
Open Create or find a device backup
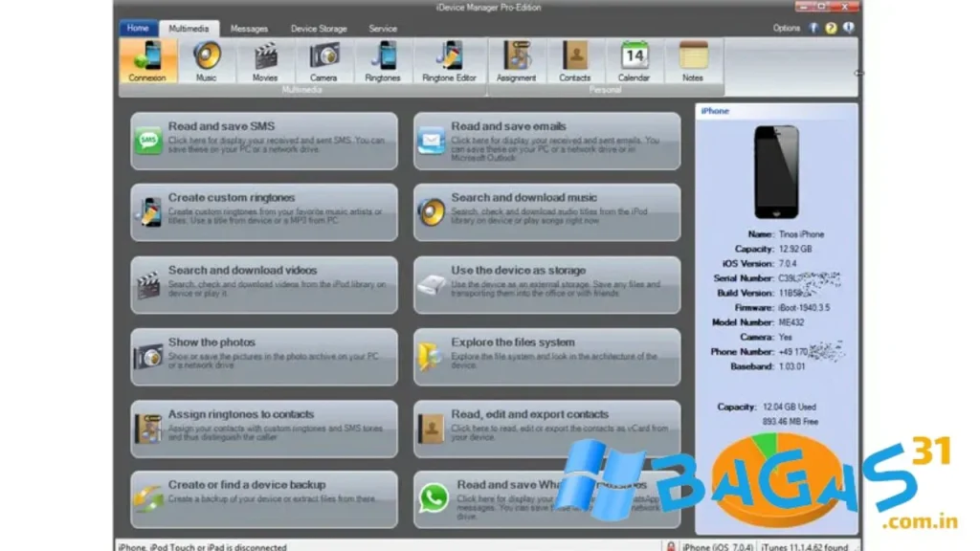(x=264, y=499)
